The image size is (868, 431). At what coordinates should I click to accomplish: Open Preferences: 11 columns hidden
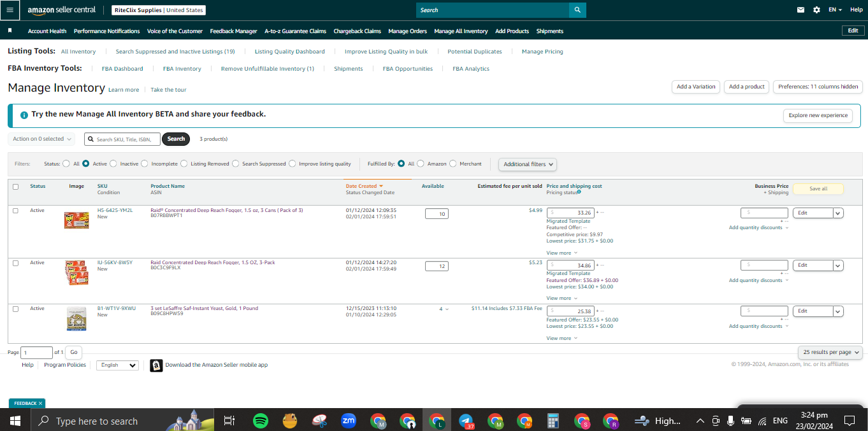tap(818, 87)
